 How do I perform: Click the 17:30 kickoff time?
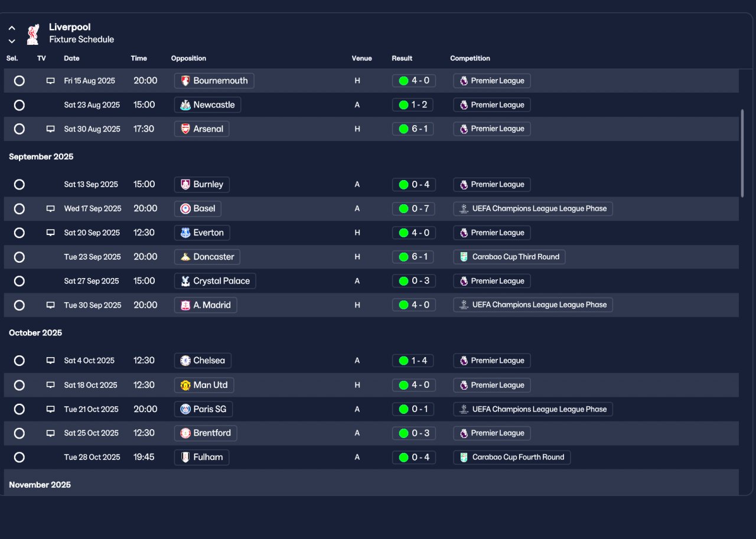144,129
